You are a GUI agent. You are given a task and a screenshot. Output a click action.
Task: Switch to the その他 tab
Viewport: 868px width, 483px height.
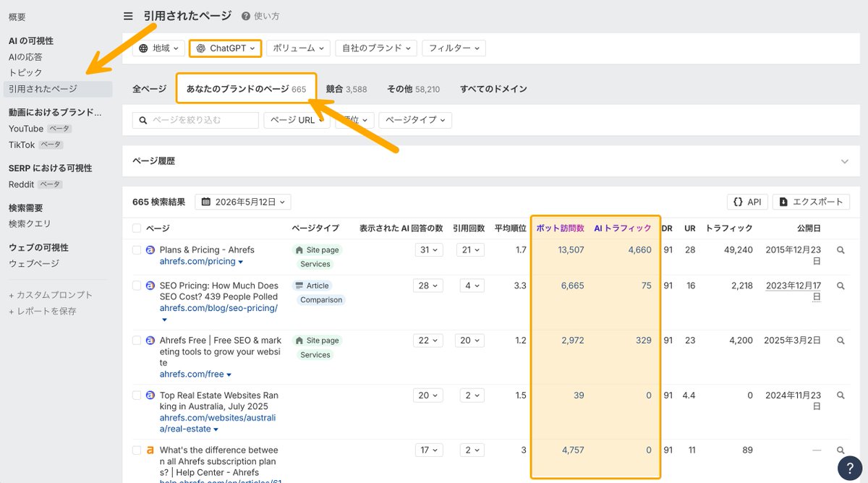413,89
